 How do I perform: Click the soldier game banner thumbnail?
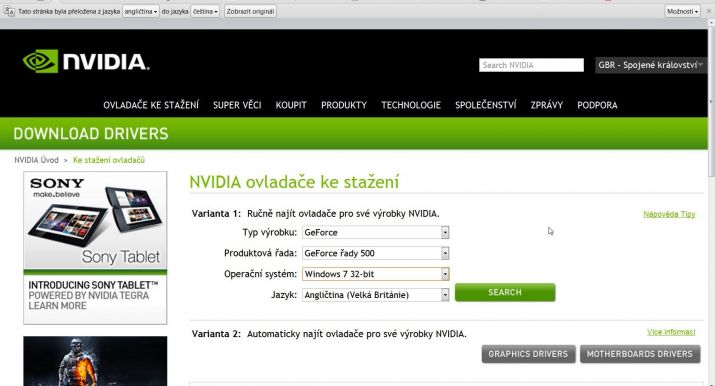coord(95,361)
